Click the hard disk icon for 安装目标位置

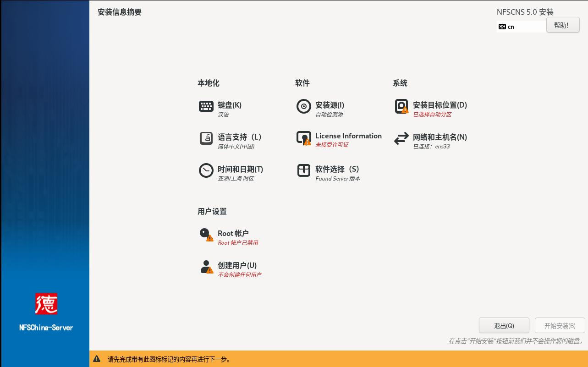[401, 106]
